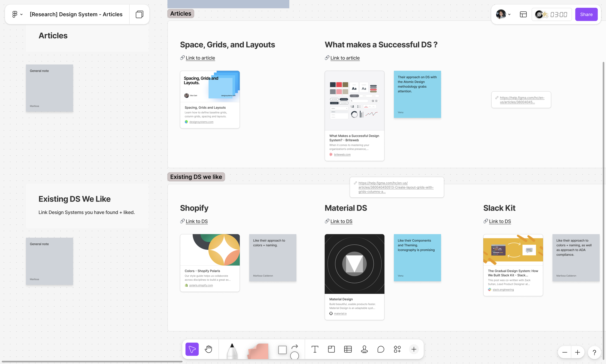606x364 pixels.
Task: Select the Hand tool
Action: 208,349
